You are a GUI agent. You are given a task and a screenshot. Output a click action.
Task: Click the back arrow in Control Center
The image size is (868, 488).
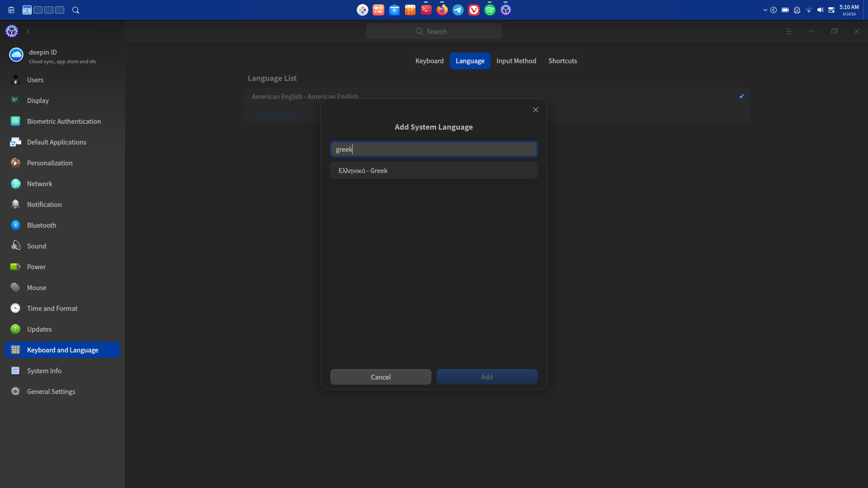(28, 31)
